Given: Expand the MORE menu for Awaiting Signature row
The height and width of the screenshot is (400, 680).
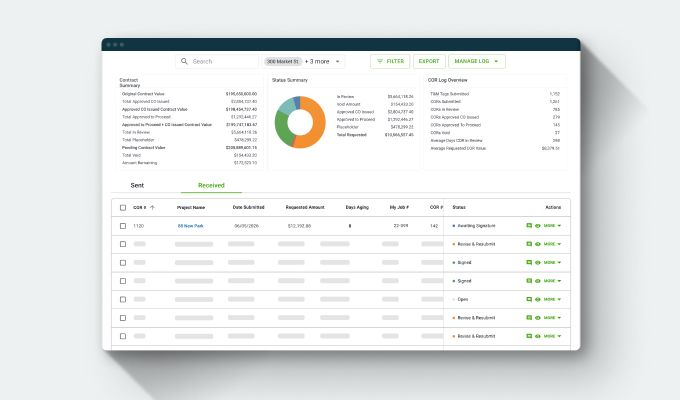Looking at the screenshot, I should coord(552,226).
